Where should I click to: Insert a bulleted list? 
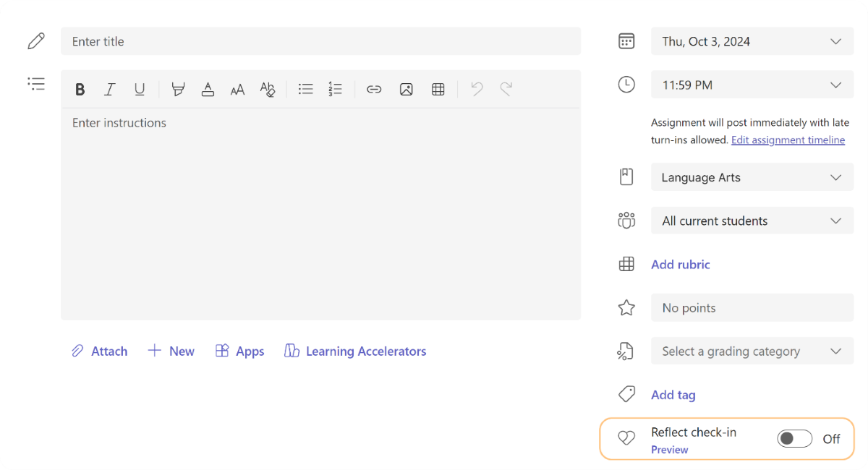[x=306, y=90]
